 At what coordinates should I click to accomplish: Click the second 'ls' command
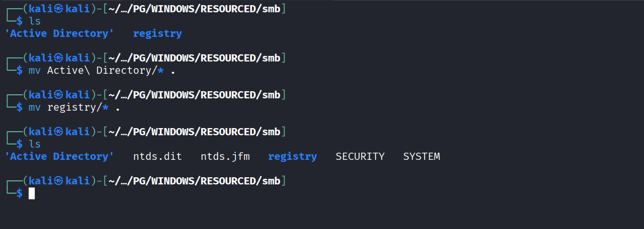point(35,144)
